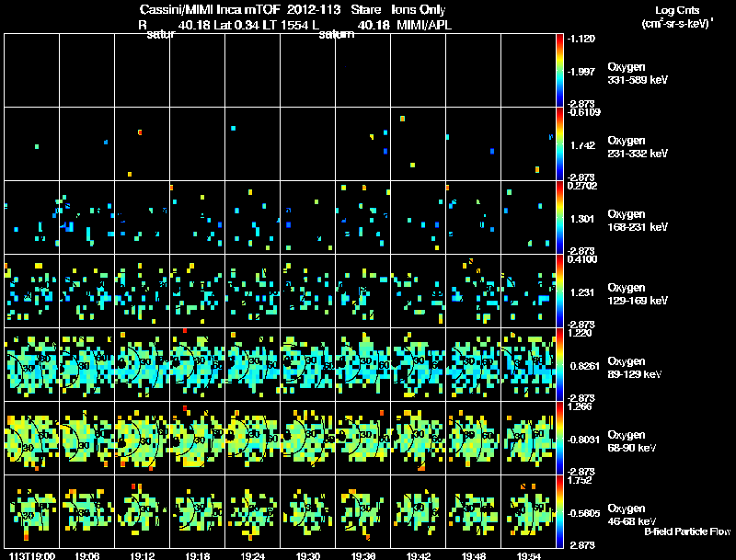Click the '-0.5605' color scale value
This screenshot has height=560, width=736.
(583, 513)
